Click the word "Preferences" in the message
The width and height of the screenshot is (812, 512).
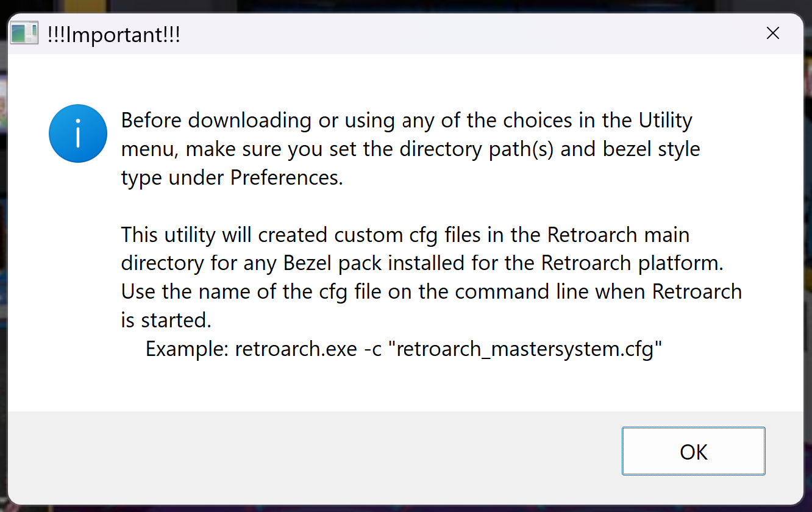point(287,178)
